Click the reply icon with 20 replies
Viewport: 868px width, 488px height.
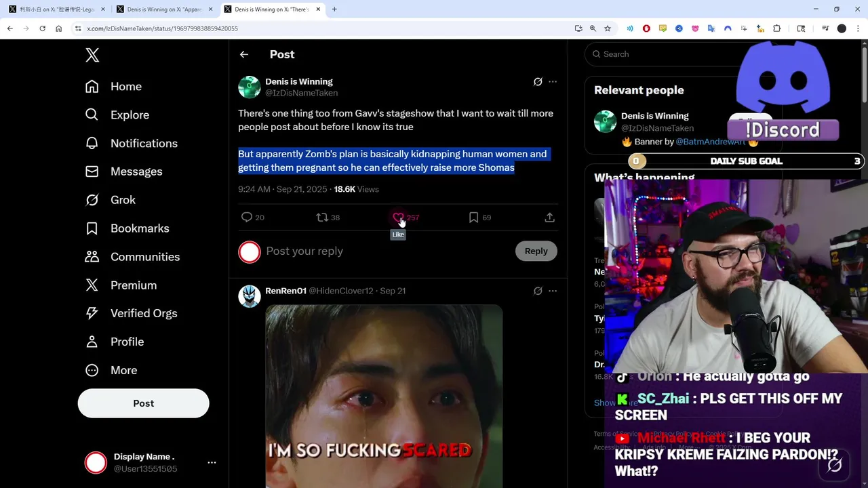(247, 218)
